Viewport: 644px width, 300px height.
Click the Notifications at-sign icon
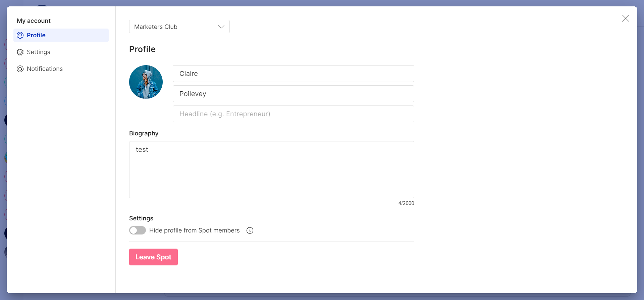point(20,69)
